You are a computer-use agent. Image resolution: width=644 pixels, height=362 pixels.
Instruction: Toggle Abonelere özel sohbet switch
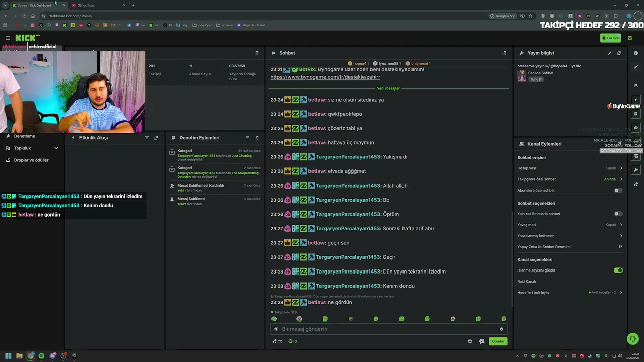[618, 191]
